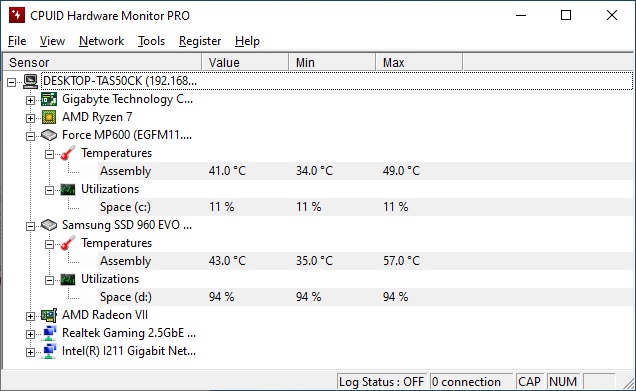
Task: Open the Tools menu
Action: pyautogui.click(x=151, y=41)
